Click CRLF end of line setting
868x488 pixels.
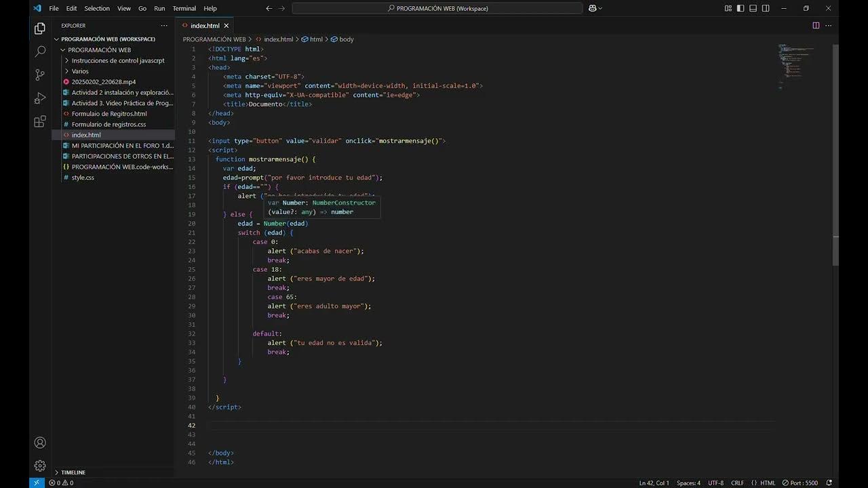737,483
